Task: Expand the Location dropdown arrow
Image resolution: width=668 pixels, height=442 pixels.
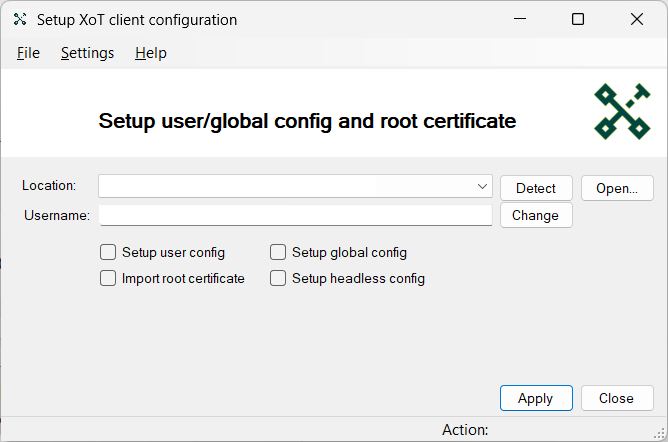Action: [x=482, y=187]
